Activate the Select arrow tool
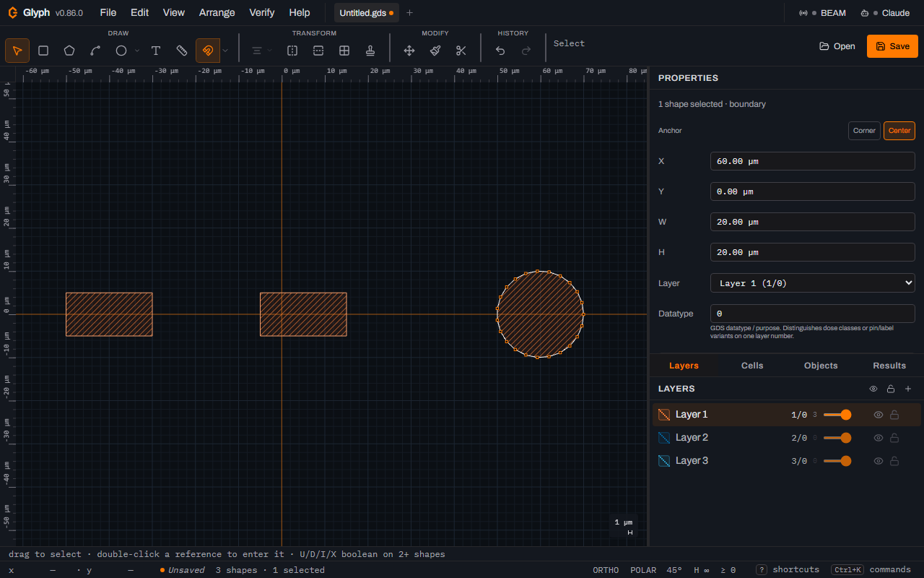Screen dimensions: 924x578 (17, 51)
